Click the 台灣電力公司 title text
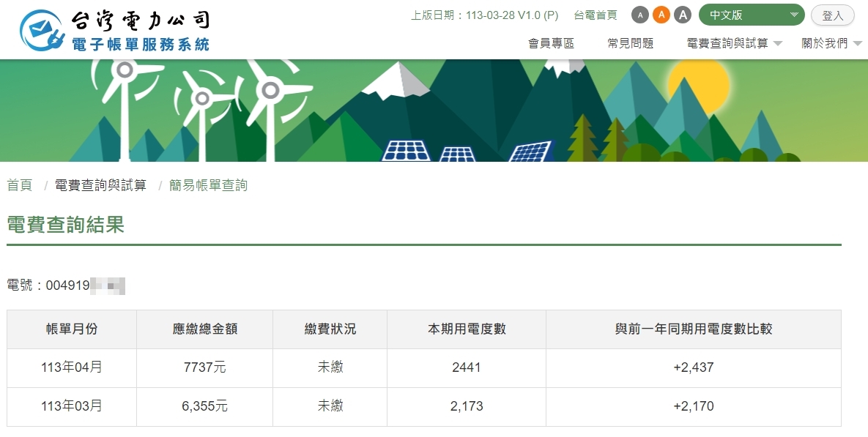This screenshot has width=868, height=437. (140, 20)
